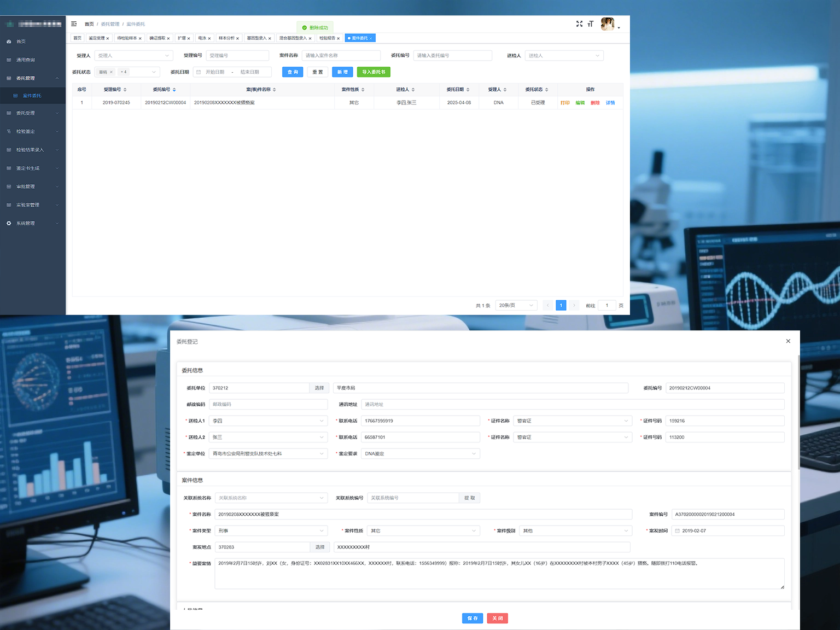Image resolution: width=840 pixels, height=630 pixels.
Task: Remove the 草稿 tag from 委托状态 filter
Action: pos(111,72)
